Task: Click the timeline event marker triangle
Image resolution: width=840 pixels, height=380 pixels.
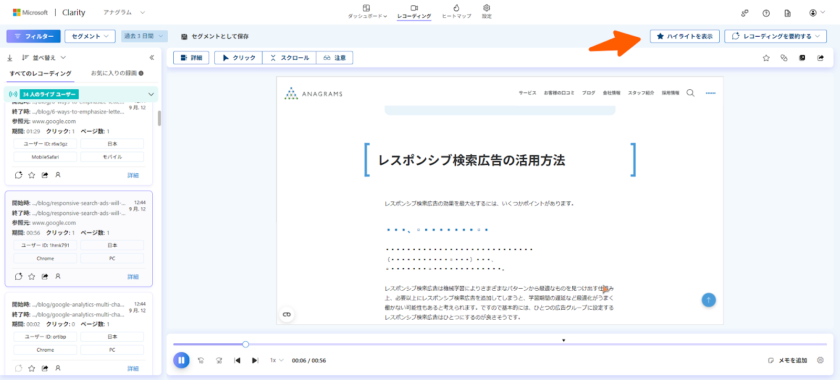Action: tap(564, 340)
